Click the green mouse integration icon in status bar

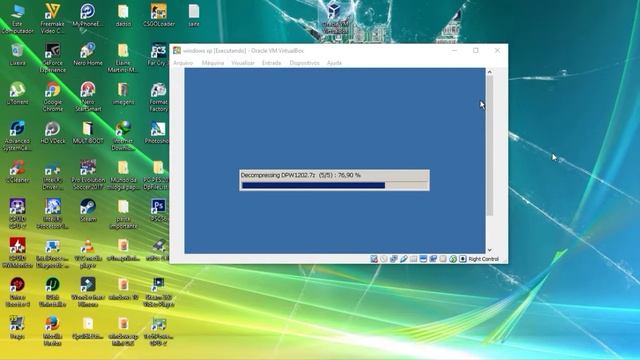click(453, 259)
